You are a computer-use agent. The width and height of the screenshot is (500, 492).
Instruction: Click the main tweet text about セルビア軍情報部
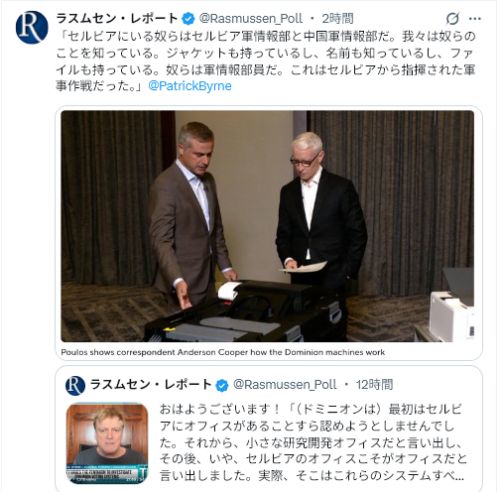coord(266,61)
